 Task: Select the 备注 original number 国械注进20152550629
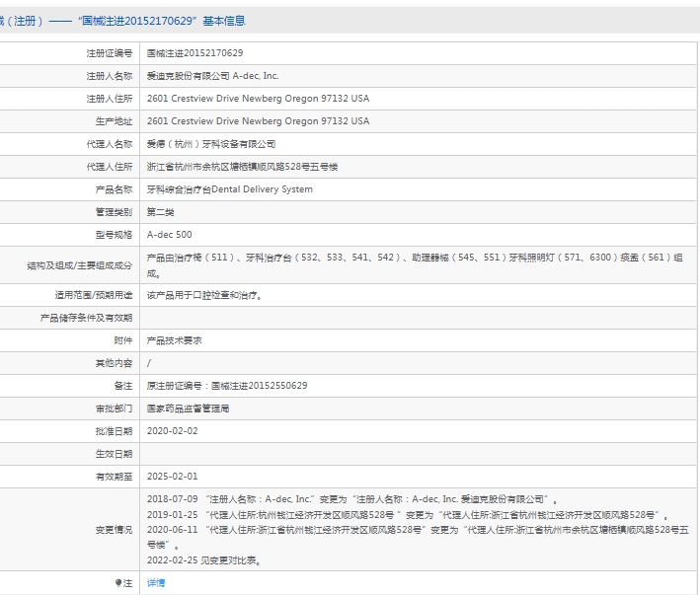pos(227,386)
